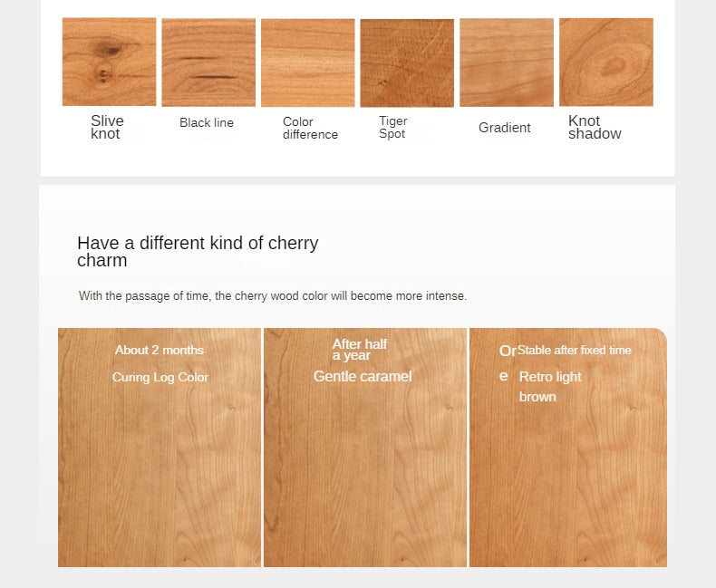Select the "After half a year" panel label
This screenshot has width=716, height=588.
pyautogui.click(x=359, y=350)
